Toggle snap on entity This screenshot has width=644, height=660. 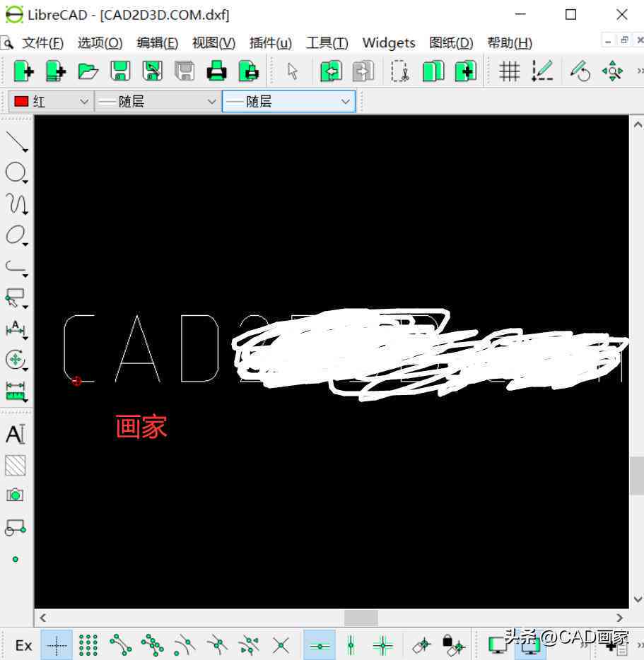[153, 645]
